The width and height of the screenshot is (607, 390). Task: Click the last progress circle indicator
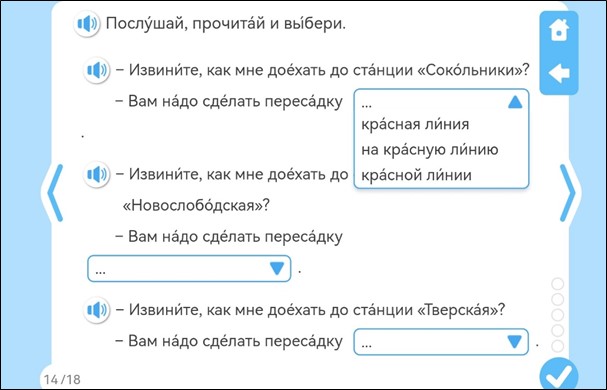(x=557, y=346)
